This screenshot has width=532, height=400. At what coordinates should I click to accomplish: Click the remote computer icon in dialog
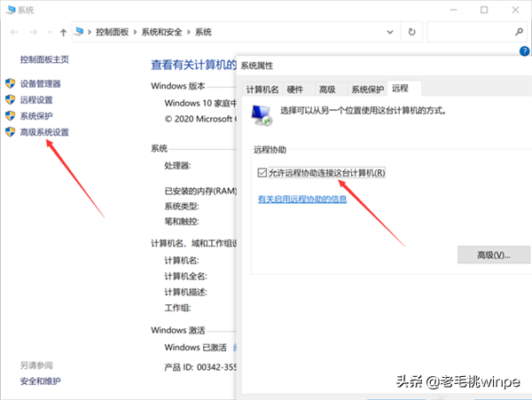pyautogui.click(x=262, y=115)
